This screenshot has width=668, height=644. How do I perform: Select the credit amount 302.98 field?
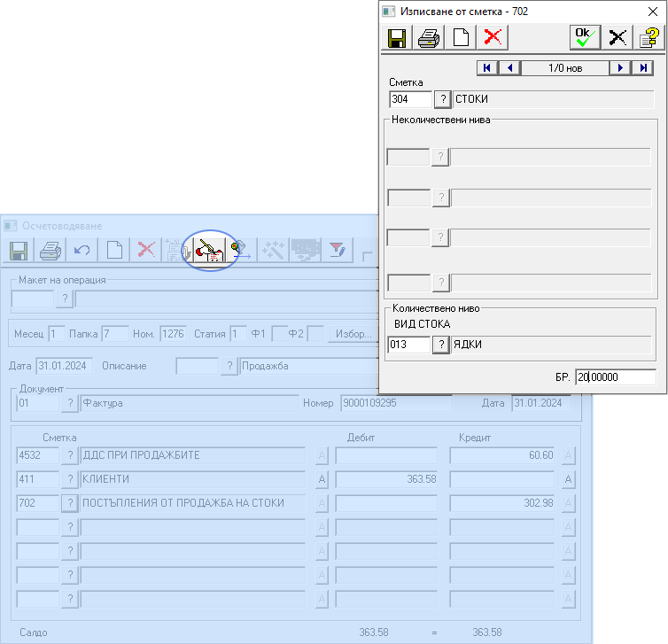tap(503, 503)
